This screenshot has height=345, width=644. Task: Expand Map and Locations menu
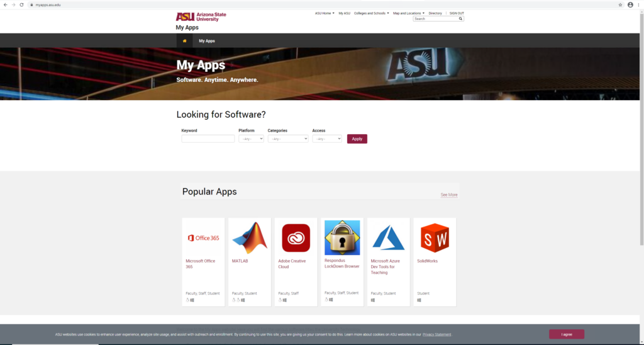(409, 13)
